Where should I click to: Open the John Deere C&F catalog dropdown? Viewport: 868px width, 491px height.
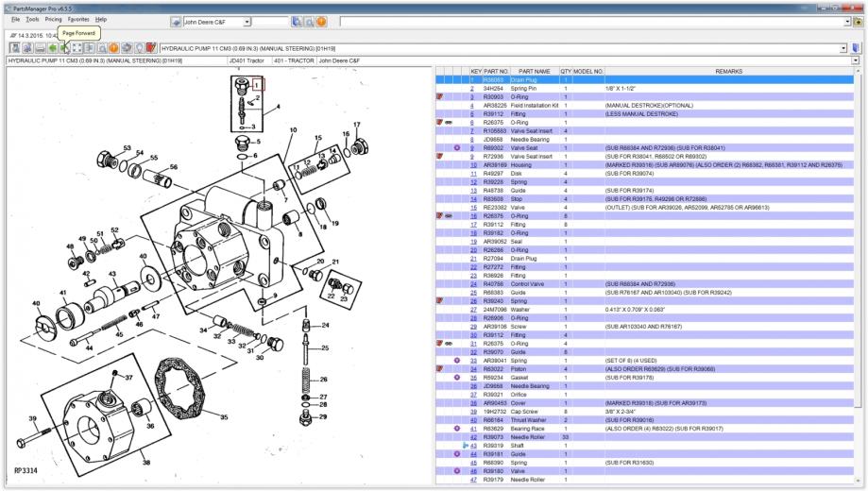click(x=247, y=21)
